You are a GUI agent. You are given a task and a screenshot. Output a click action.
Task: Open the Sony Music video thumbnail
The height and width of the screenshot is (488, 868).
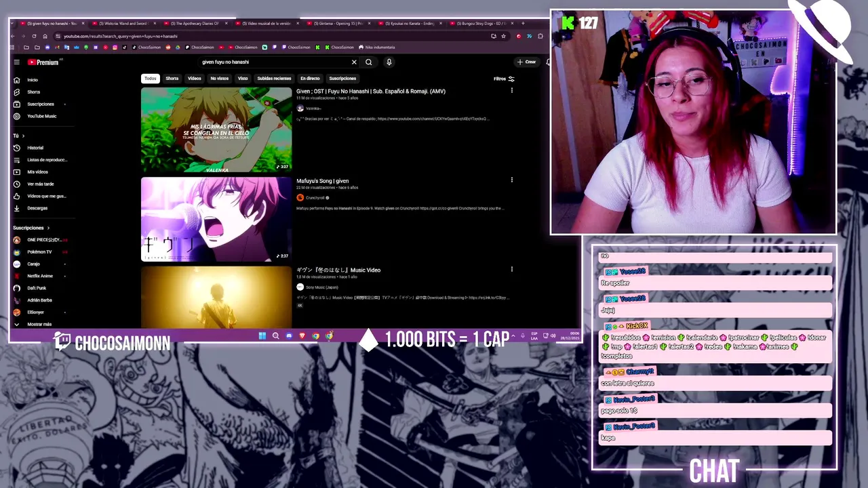[216, 297]
